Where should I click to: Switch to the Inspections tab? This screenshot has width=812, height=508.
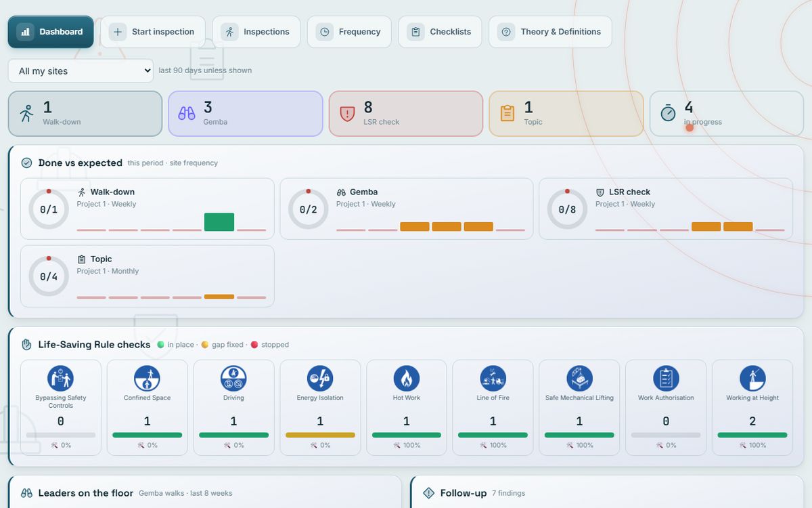click(x=256, y=32)
